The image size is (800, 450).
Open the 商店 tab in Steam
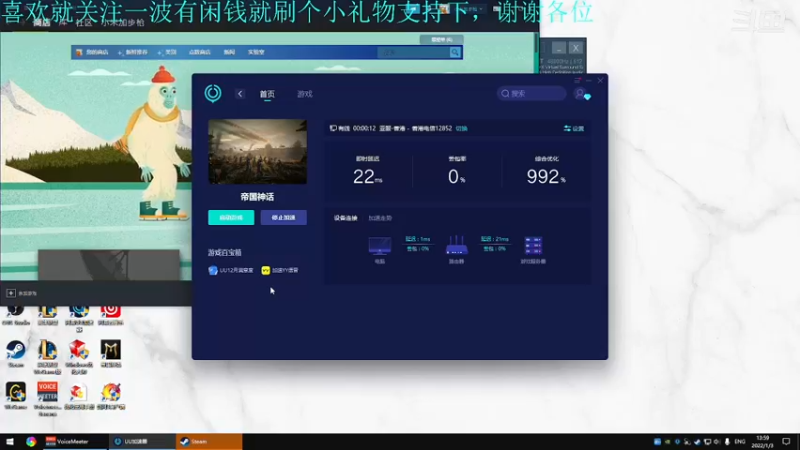(41, 22)
